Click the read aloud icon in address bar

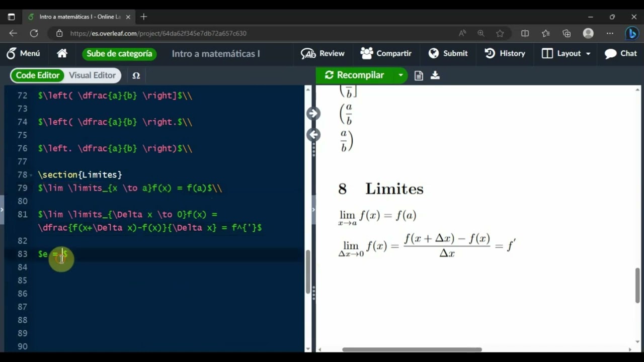point(462,33)
